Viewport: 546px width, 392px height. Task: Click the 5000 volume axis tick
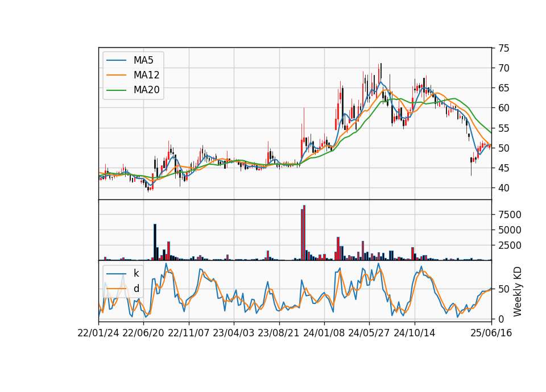click(510, 230)
